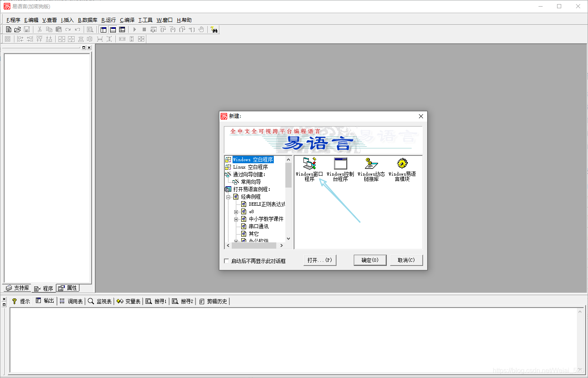Click the tree list scroll-down arrow
Image resolution: width=588 pixels, height=378 pixels.
(x=288, y=238)
